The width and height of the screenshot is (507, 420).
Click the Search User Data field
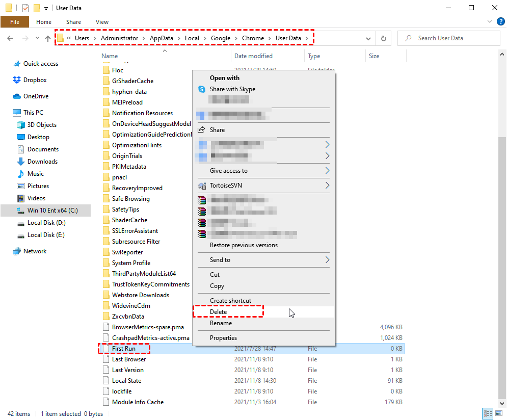(449, 38)
